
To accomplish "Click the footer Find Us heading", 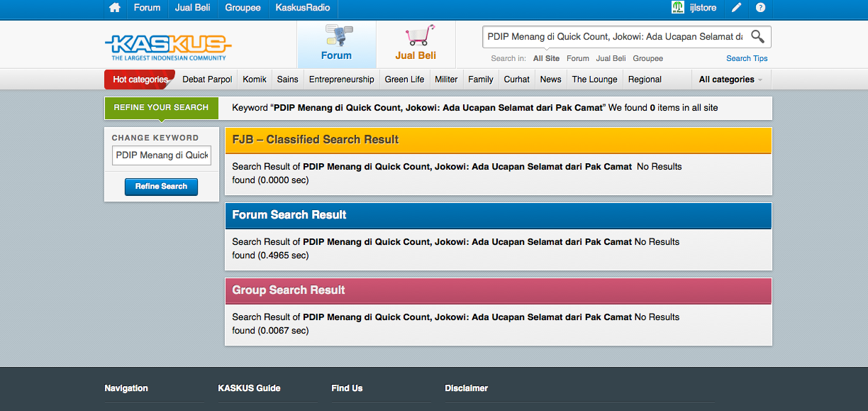I will point(347,388).
